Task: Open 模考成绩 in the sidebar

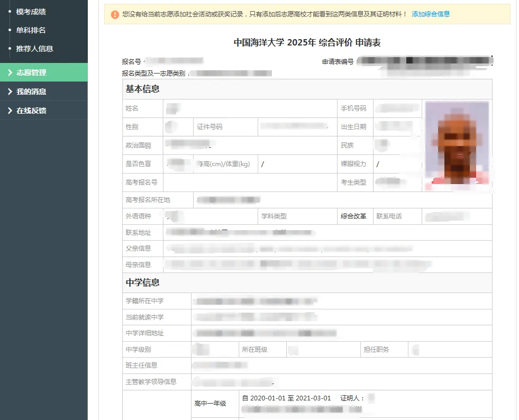Action: [31, 12]
